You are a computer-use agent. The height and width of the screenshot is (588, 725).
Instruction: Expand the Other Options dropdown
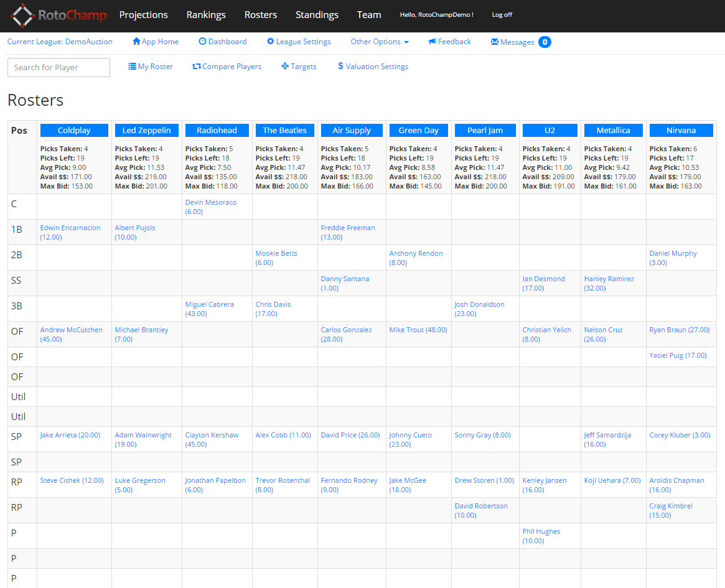[x=380, y=42]
